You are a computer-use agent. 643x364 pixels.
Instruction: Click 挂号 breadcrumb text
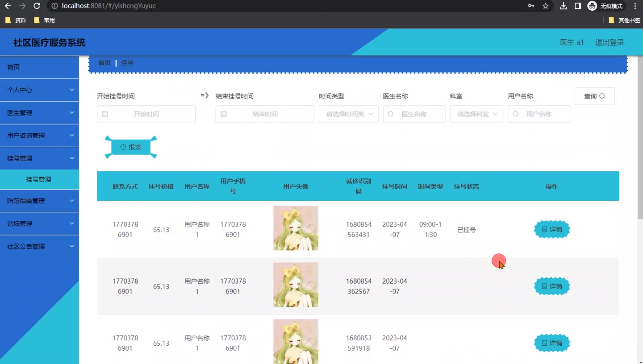[x=127, y=63]
